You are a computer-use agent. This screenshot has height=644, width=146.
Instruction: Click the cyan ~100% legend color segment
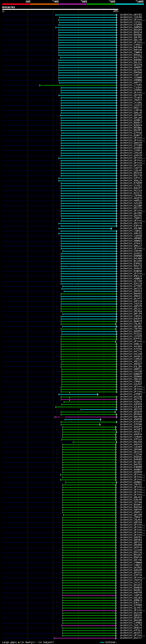tap(130, 4)
